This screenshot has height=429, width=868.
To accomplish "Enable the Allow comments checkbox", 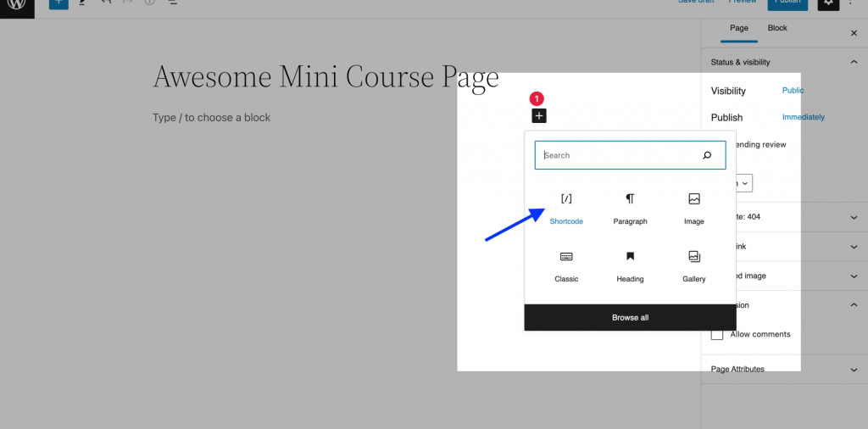I will tap(717, 334).
